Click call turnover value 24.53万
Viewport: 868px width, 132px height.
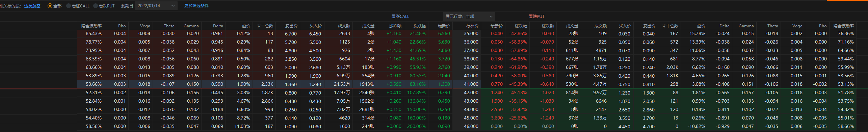[342, 84]
